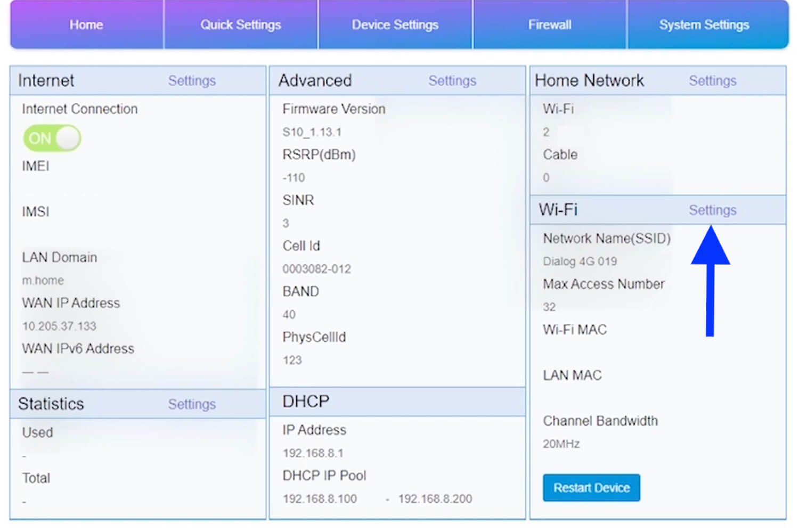Image resolution: width=799 pixels, height=532 pixels.
Task: Toggle the Internet Connection switch off
Action: click(52, 138)
